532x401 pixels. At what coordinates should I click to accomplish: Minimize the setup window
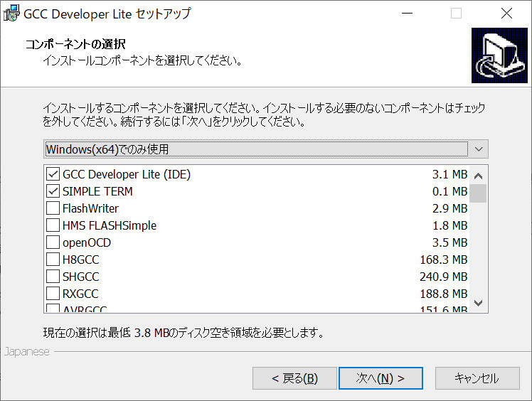tap(407, 14)
